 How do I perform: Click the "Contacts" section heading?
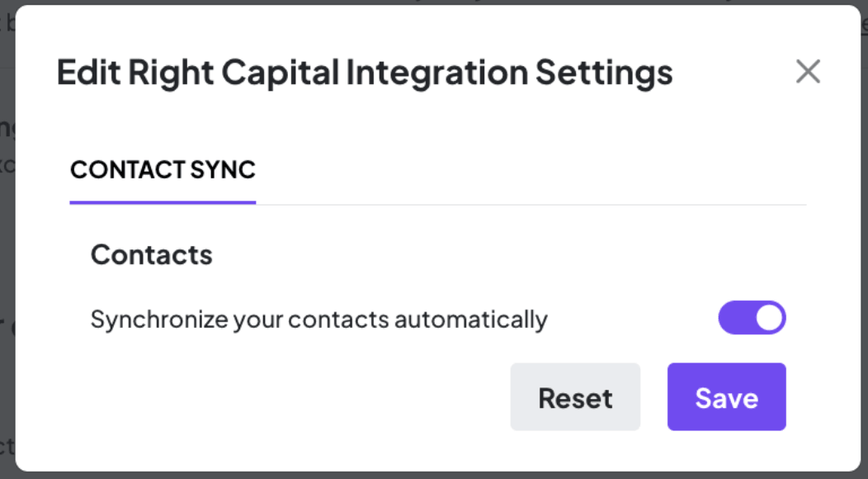151,254
